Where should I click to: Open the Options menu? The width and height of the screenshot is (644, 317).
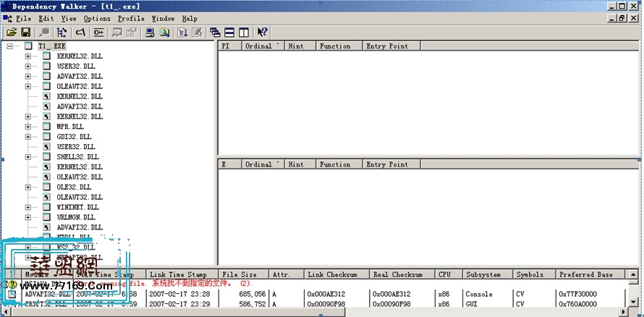pyautogui.click(x=97, y=18)
